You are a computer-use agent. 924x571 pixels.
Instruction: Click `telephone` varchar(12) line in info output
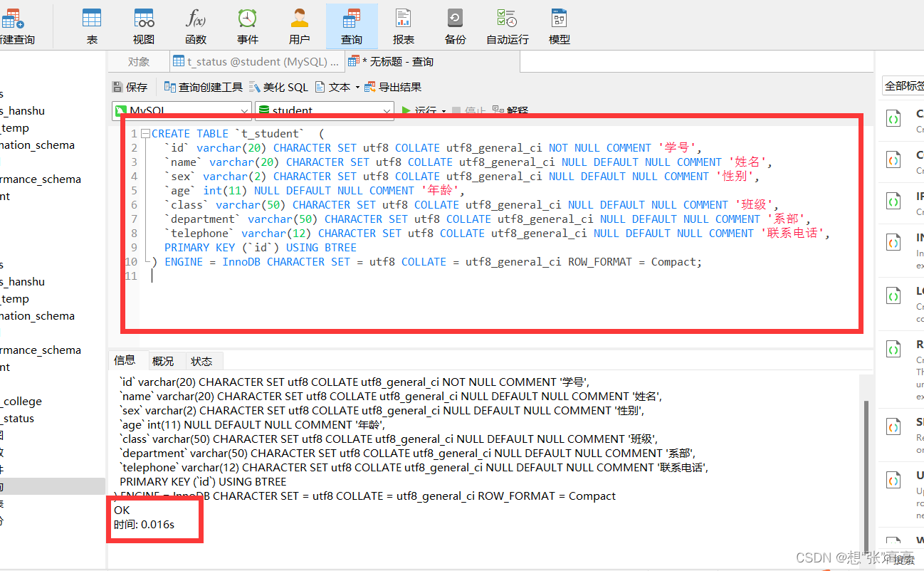pyautogui.click(x=414, y=467)
